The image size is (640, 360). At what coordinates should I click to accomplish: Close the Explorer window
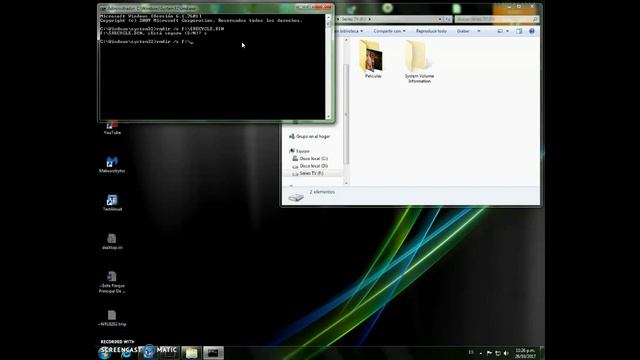tap(532, 7)
